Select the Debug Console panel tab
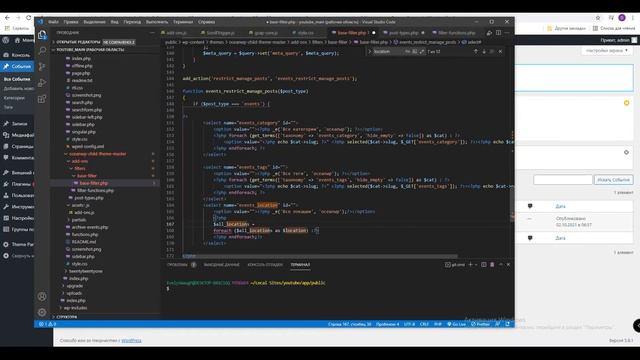This screenshot has width=640, height=360. (265, 264)
